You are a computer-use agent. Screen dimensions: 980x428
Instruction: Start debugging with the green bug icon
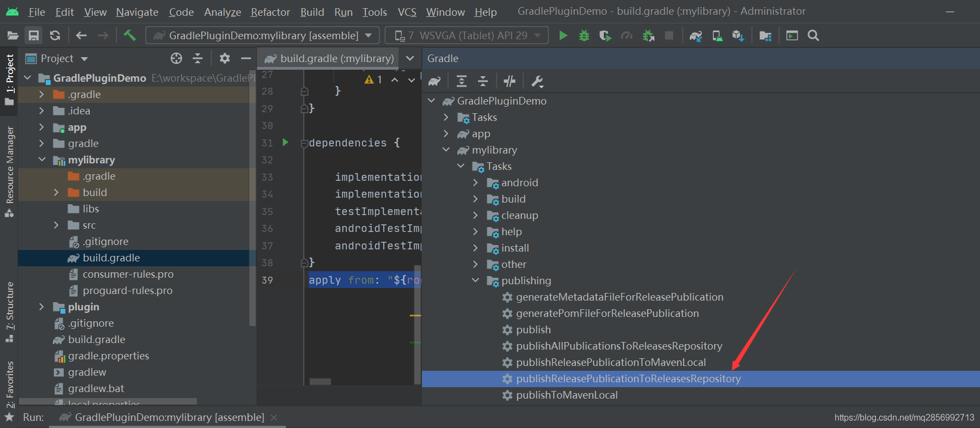click(x=584, y=36)
